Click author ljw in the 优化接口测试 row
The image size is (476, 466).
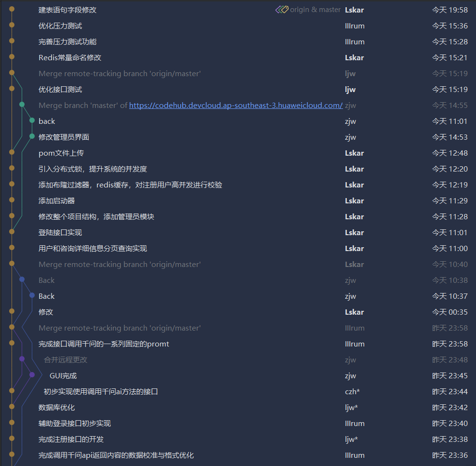click(x=350, y=90)
